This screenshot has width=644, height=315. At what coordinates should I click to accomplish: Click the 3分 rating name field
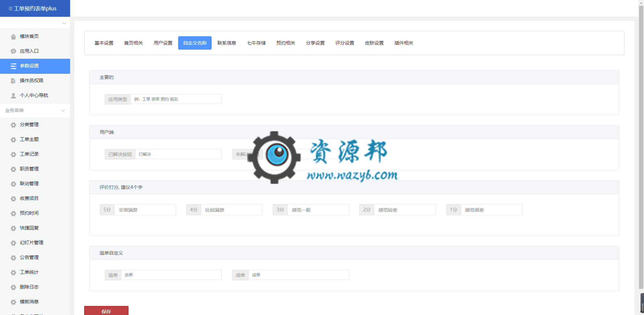(318, 210)
